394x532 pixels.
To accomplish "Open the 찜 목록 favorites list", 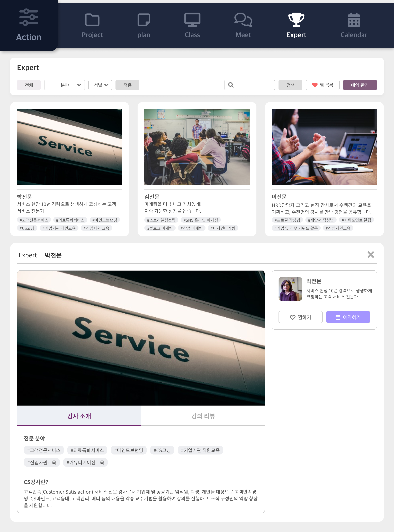I will coord(323,85).
